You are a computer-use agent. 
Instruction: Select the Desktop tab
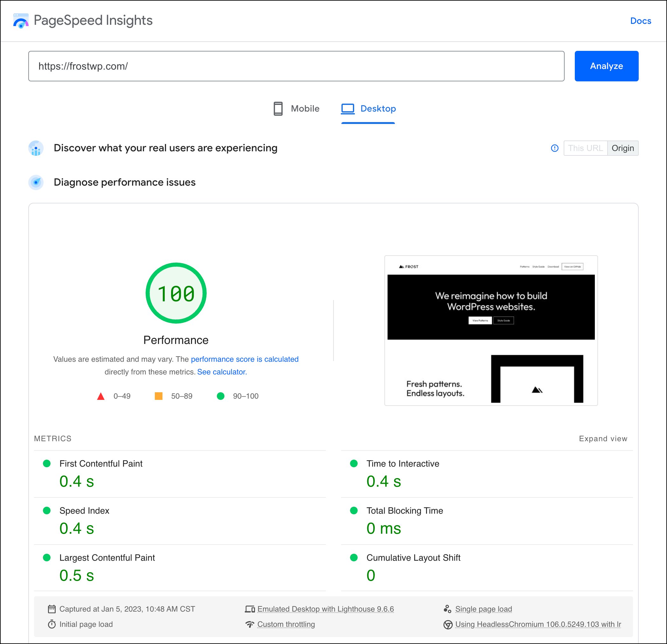click(368, 109)
